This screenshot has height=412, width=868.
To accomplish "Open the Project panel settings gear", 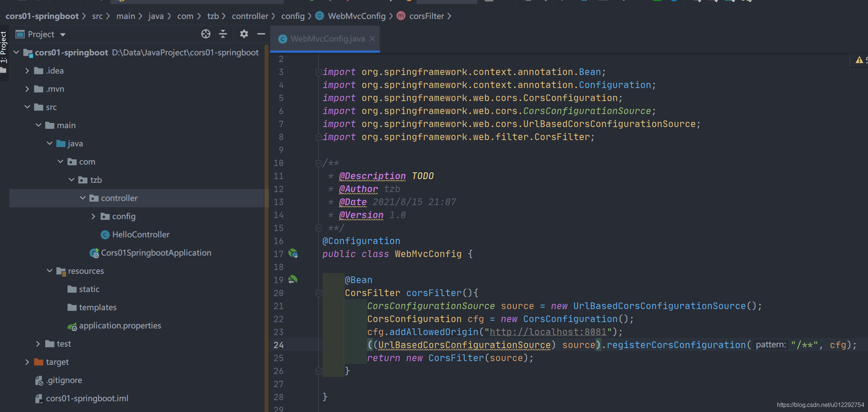I will (244, 34).
